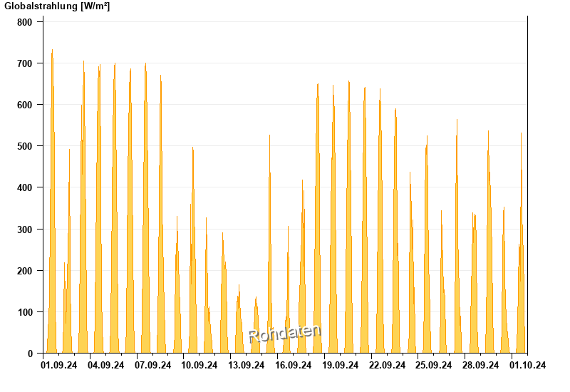Click the y-axis label "400"
Screen dimensions: 570x392
[x=25, y=187]
